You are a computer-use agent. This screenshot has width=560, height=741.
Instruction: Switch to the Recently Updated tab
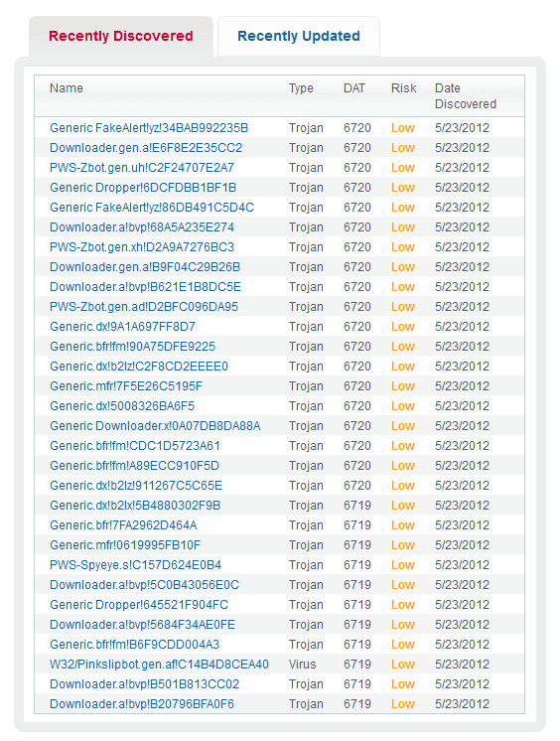tap(299, 37)
